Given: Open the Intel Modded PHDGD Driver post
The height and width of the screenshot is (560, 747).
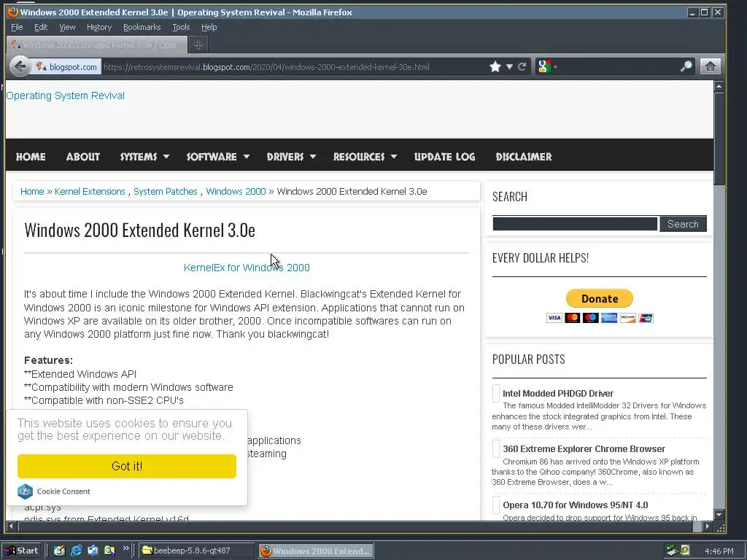Looking at the screenshot, I should pos(558,393).
